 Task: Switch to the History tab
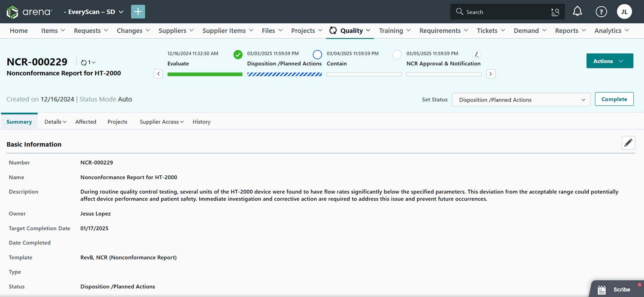pyautogui.click(x=201, y=122)
